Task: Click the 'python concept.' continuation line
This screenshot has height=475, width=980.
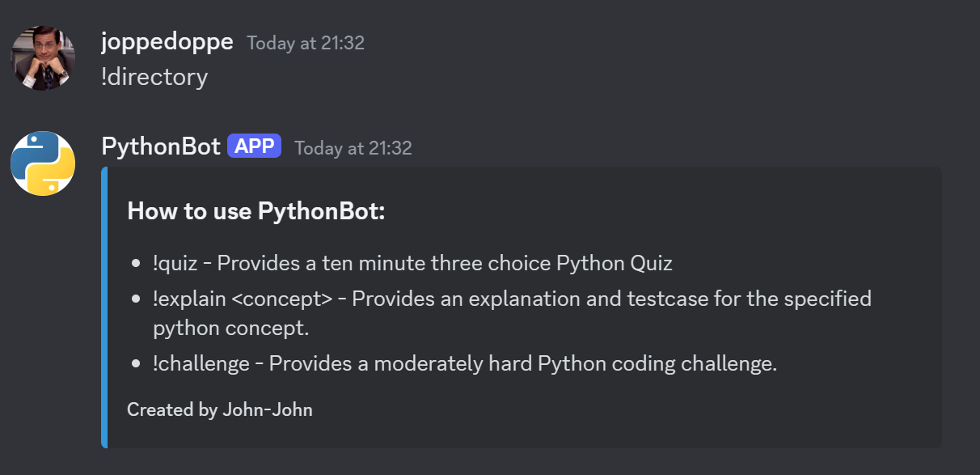Action: [231, 329]
